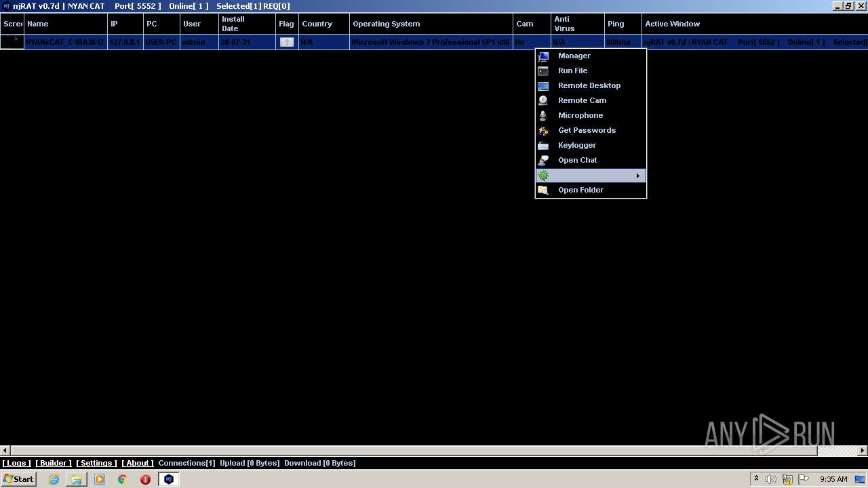This screenshot has height=488, width=868.
Task: Click the User column header
Action: click(x=199, y=24)
